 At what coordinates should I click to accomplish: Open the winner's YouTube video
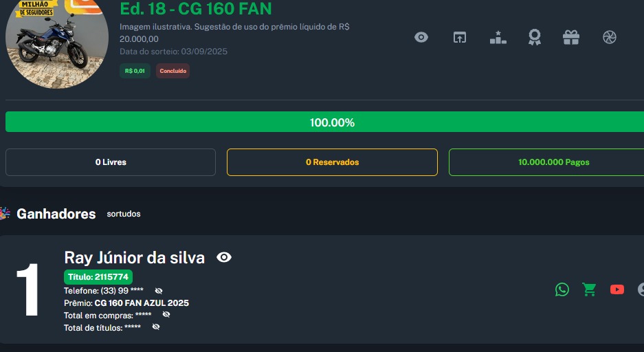617,289
